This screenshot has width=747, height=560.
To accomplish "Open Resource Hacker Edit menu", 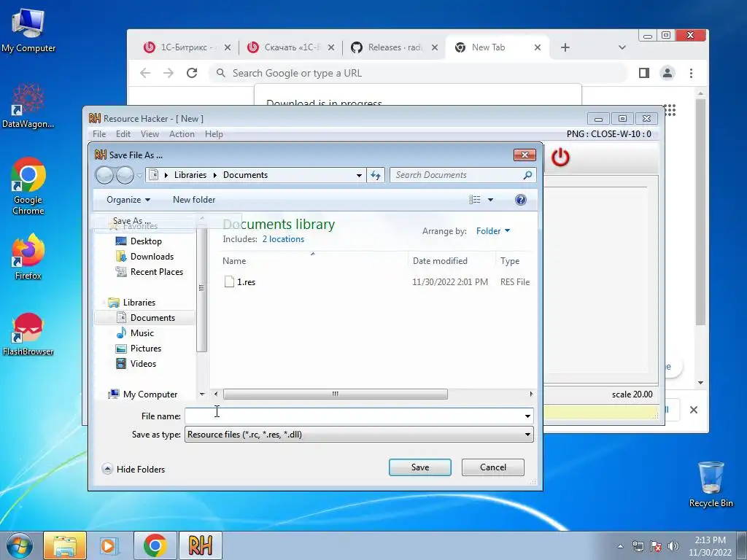I will (x=123, y=134).
